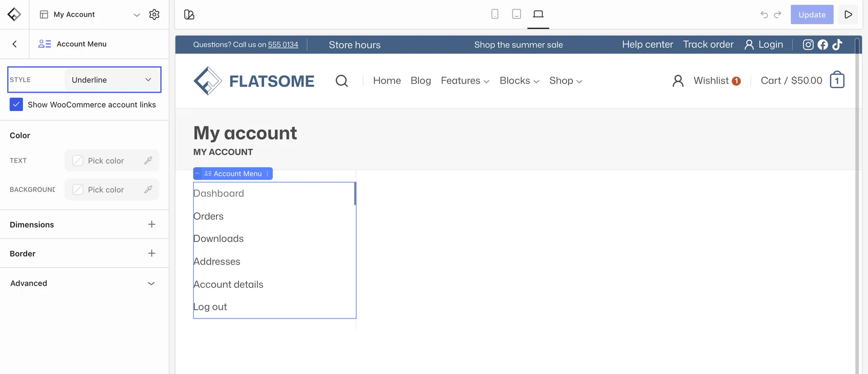Viewport: 868px width, 374px height.
Task: Open the My Account page selector dropdown
Action: coord(90,14)
